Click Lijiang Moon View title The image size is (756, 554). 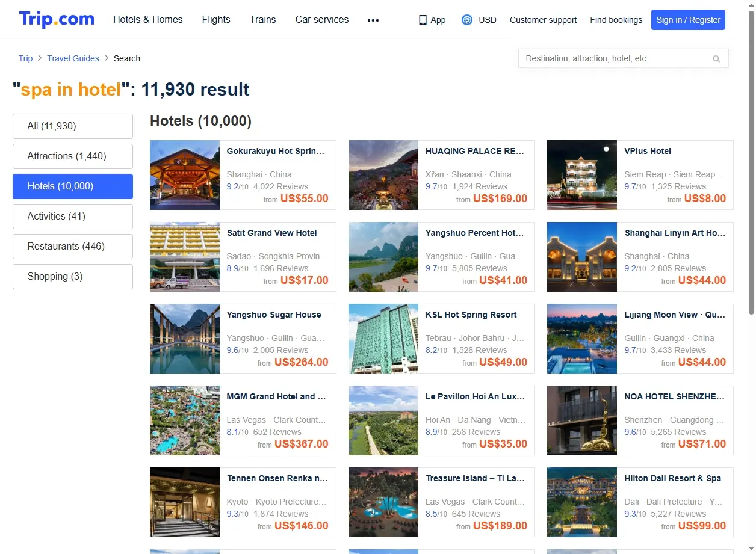pyautogui.click(x=675, y=315)
